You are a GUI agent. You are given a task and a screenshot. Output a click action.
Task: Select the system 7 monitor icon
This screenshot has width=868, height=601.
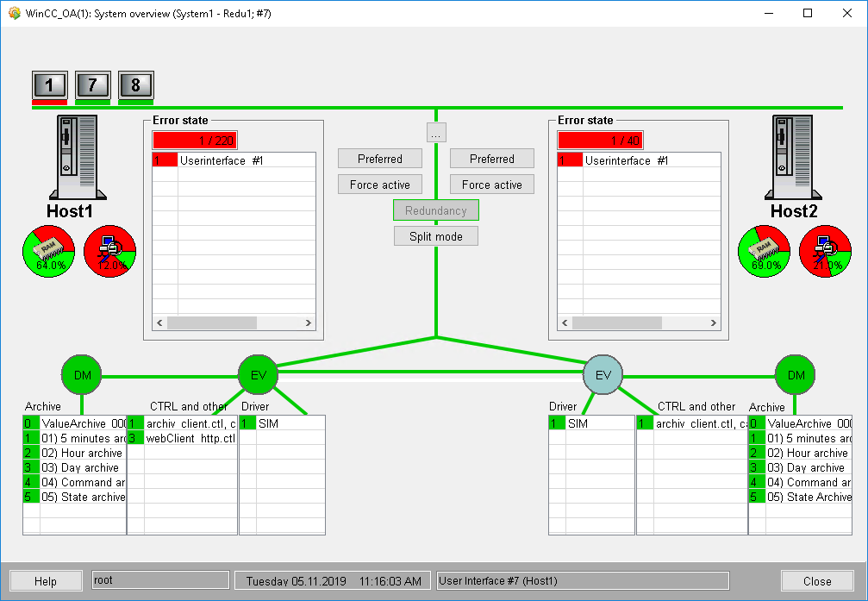92,85
